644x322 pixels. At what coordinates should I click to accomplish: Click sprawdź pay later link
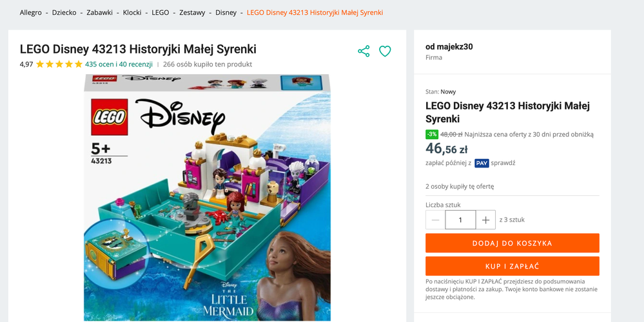point(503,164)
